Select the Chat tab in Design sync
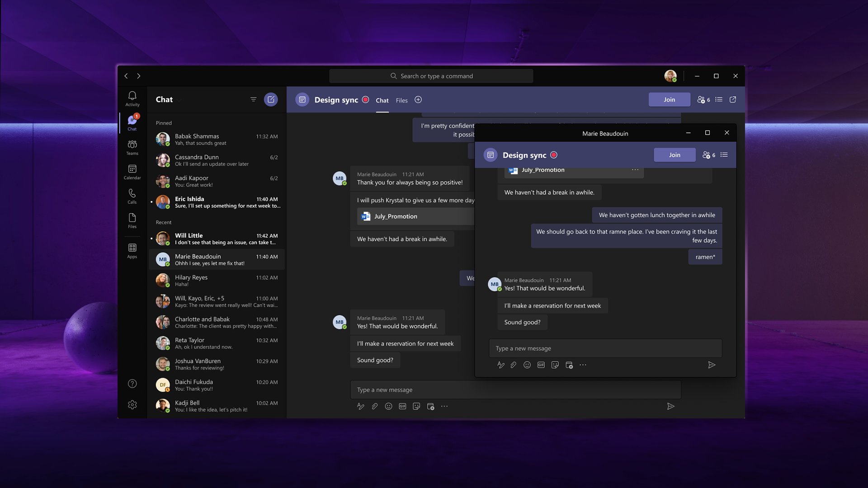868x488 pixels. [x=382, y=100]
